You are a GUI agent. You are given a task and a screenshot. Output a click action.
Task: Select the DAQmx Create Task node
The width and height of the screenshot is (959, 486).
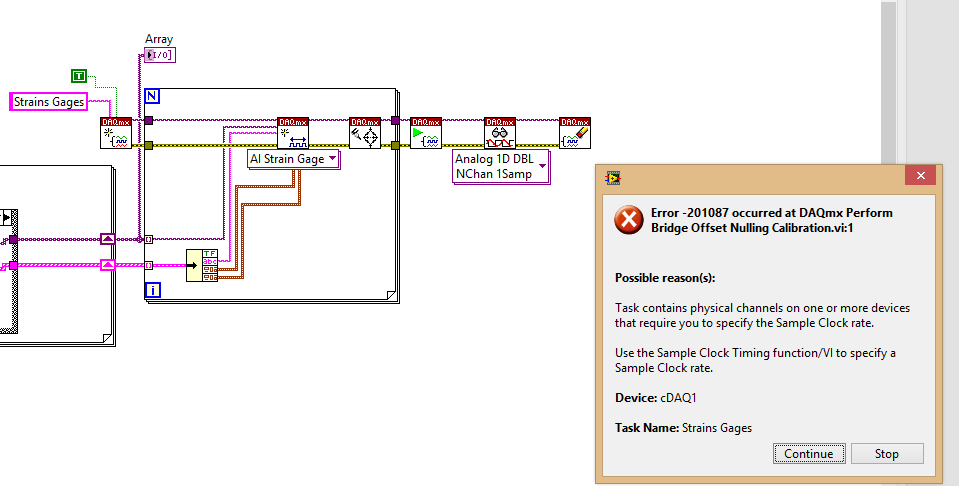(116, 133)
